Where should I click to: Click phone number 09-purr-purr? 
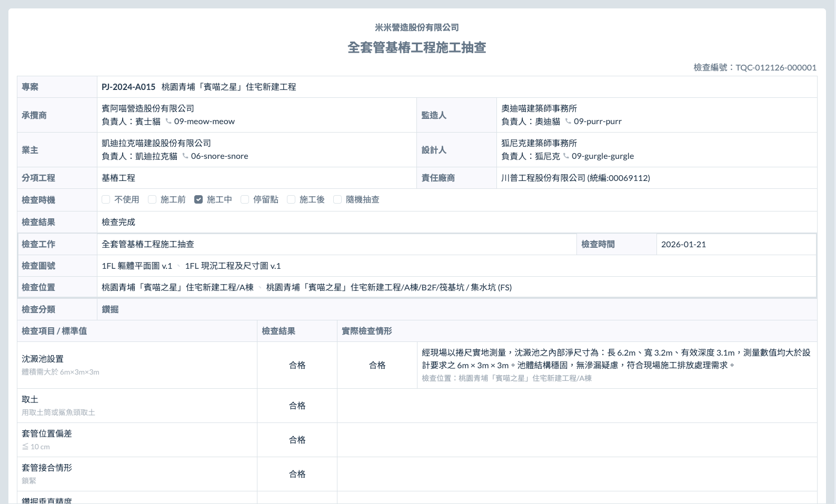[x=598, y=122]
